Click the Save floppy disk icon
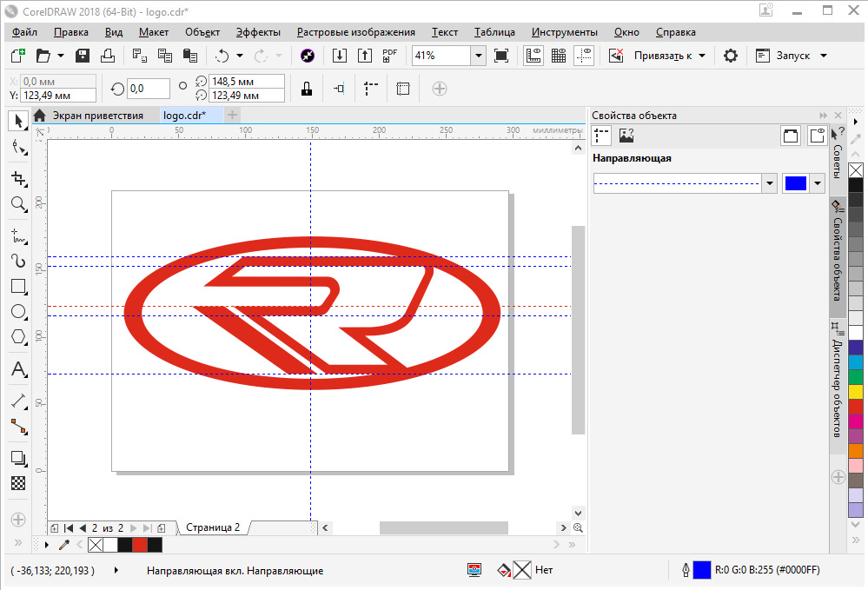Image resolution: width=868 pixels, height=590 pixels. pyautogui.click(x=83, y=56)
